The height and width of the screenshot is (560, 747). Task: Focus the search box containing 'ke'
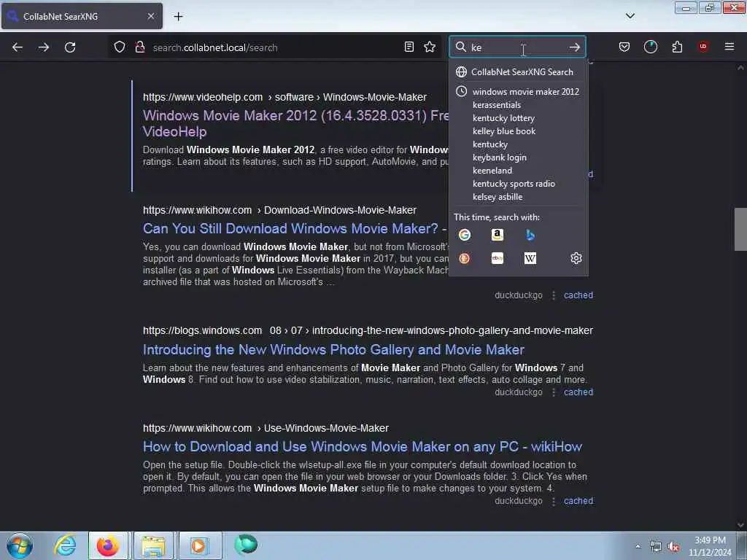pos(517,47)
